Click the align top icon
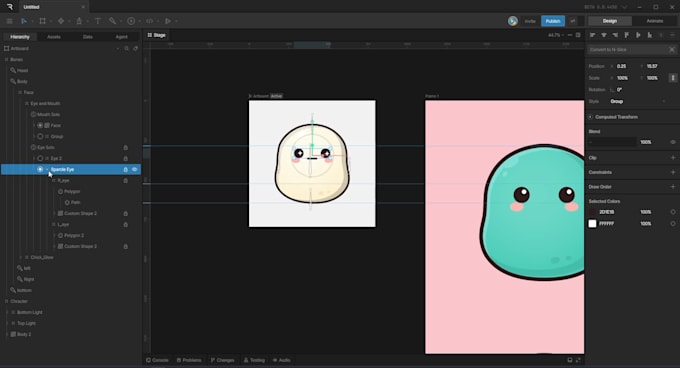Image resolution: width=680 pixels, height=368 pixels. pyautogui.click(x=626, y=35)
